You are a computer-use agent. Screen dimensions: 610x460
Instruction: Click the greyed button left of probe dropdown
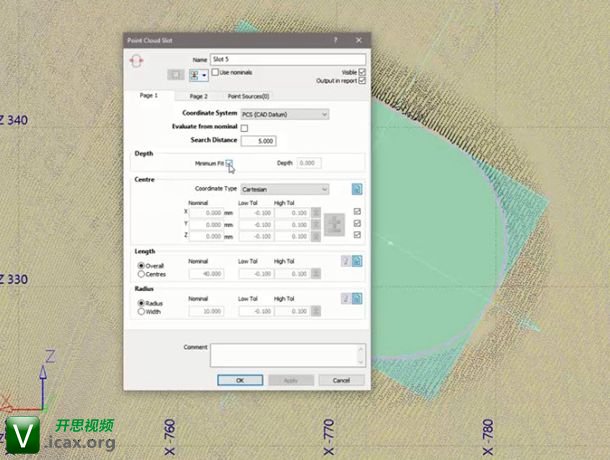tap(175, 74)
